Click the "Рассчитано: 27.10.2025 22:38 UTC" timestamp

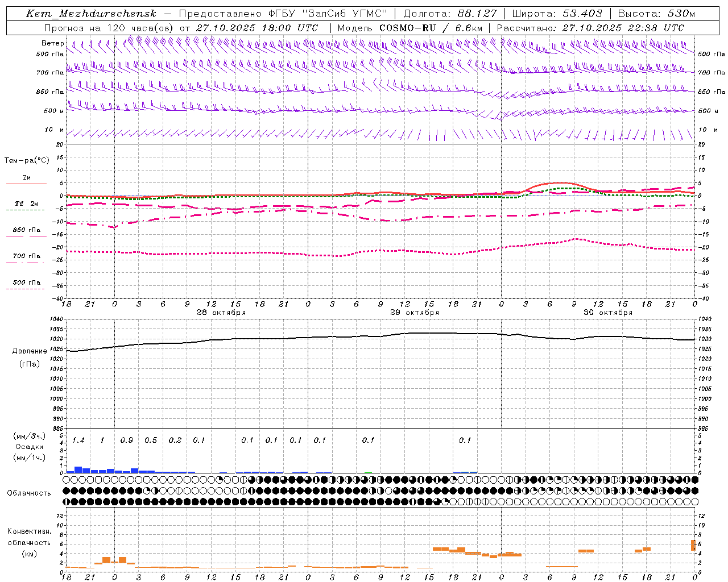[x=590, y=28]
